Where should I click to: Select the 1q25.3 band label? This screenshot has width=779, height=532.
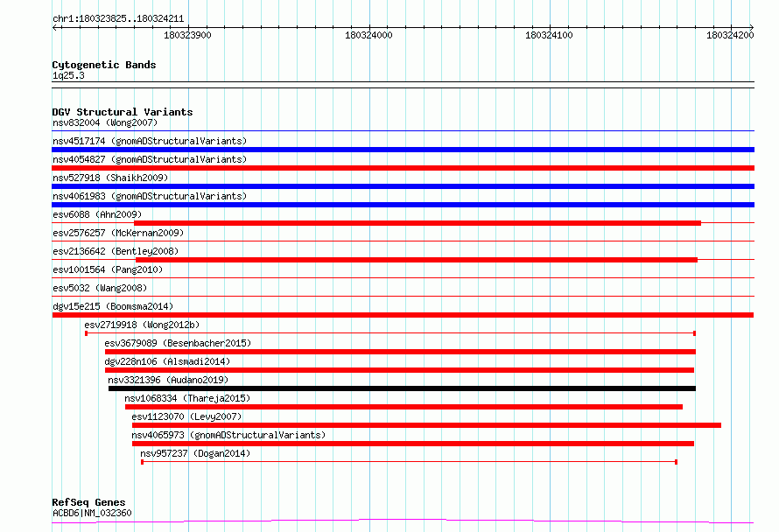tap(68, 75)
